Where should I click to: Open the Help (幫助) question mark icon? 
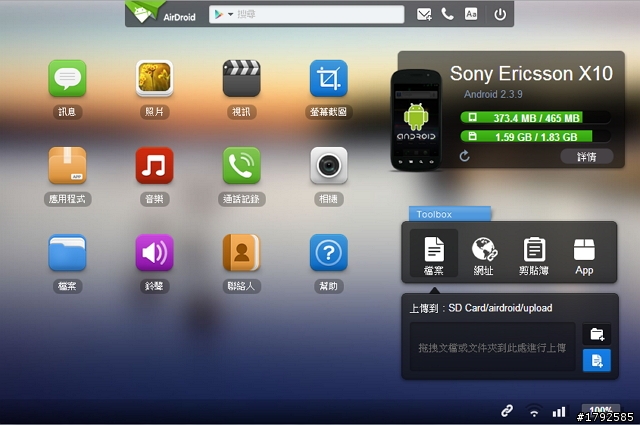[329, 252]
